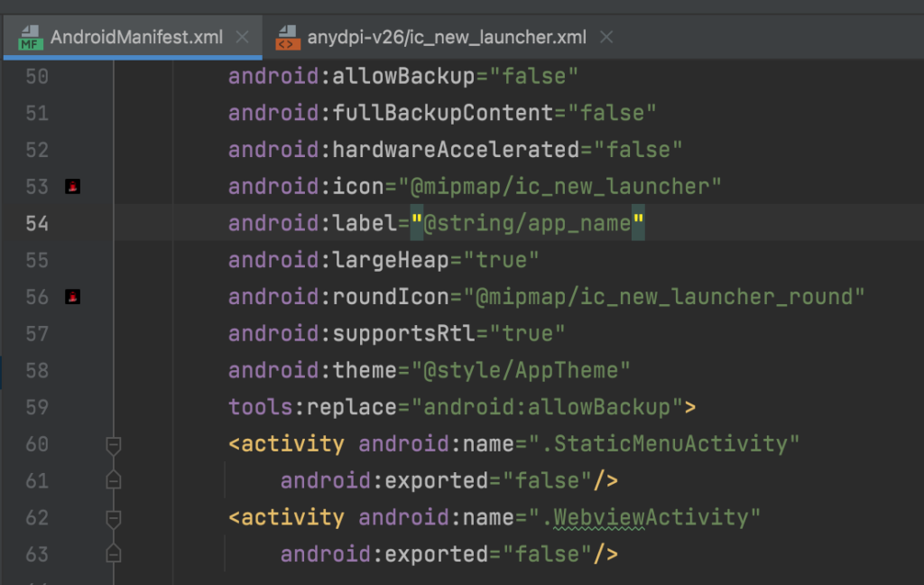Click line number 54 in the gutter

point(37,223)
